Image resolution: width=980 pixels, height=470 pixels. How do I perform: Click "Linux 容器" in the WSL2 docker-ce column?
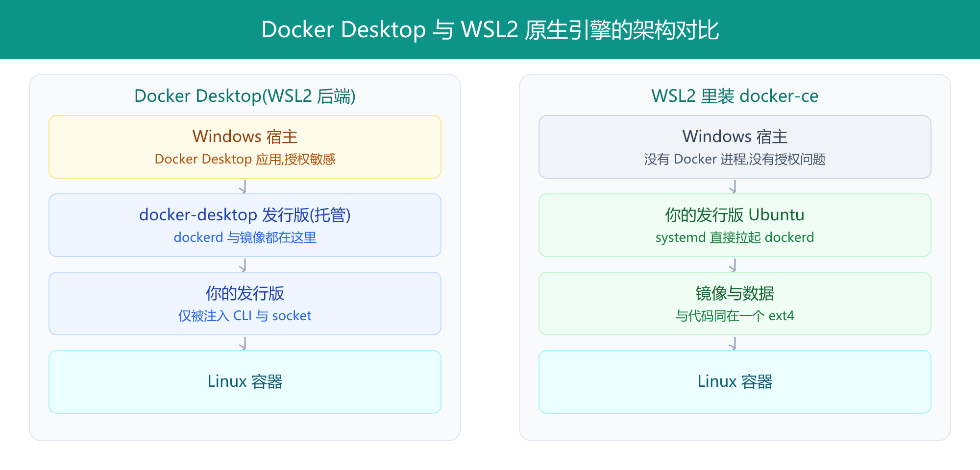click(735, 381)
